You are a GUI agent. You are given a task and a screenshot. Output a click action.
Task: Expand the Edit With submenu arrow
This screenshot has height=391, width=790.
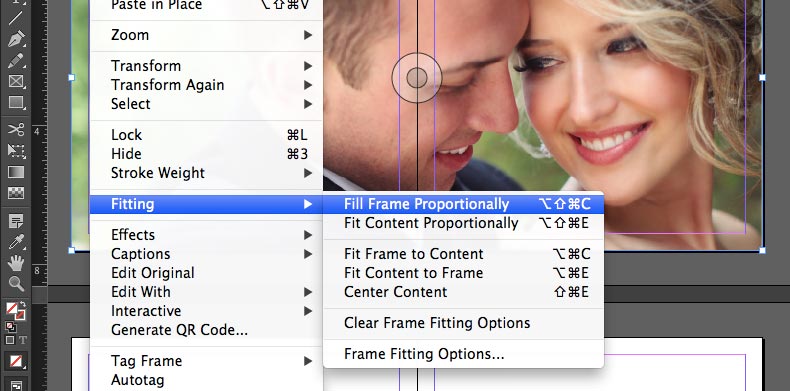coord(307,292)
